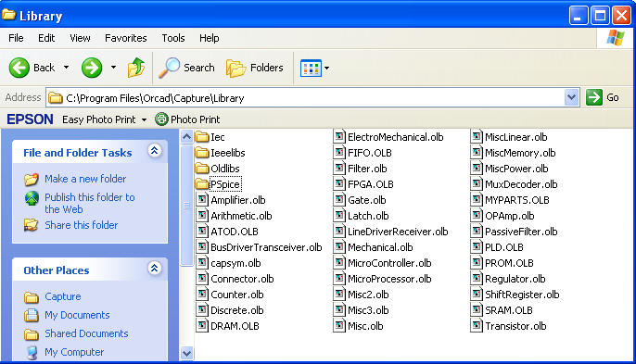This screenshot has width=636, height=364.
Task: Go to Shared Documents link
Action: [86, 333]
